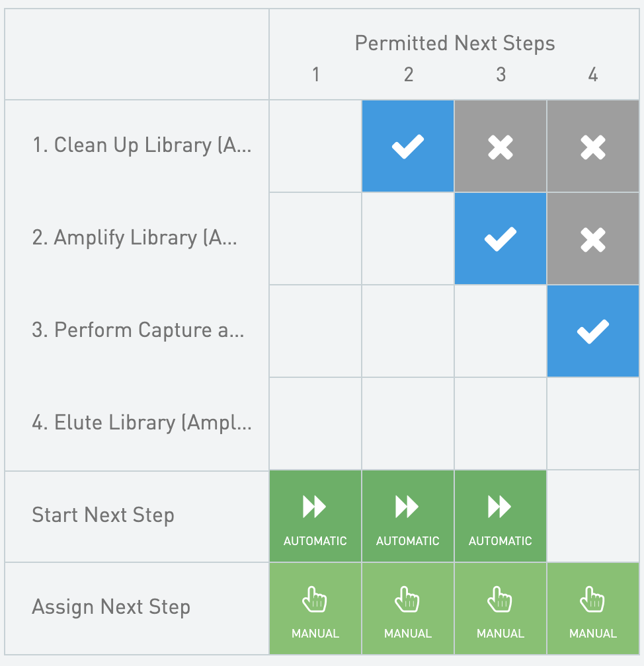The image size is (644, 666).
Task: Click empty cell step 4 to step 4
Action: pyautogui.click(x=593, y=424)
